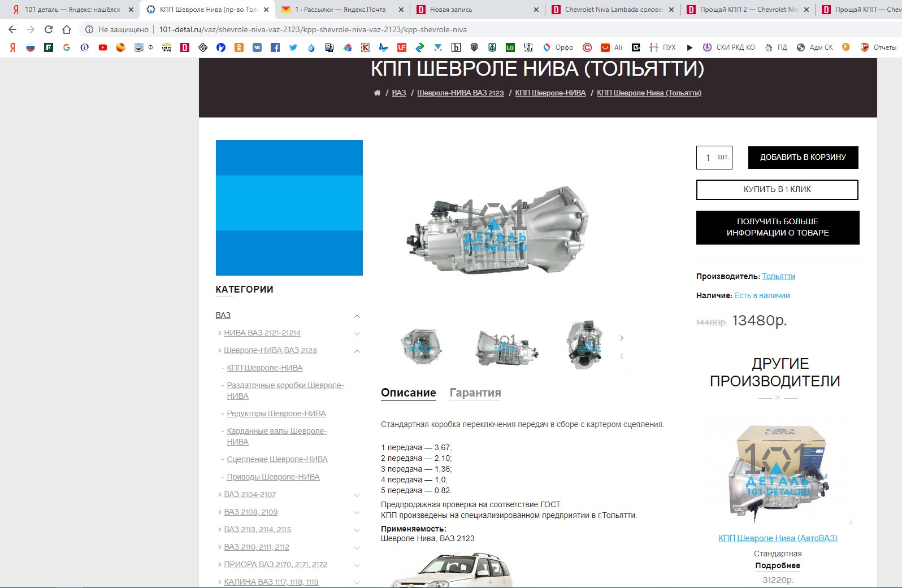The image size is (902, 588).
Task: Close the 'Новая запись' tab
Action: (537, 10)
